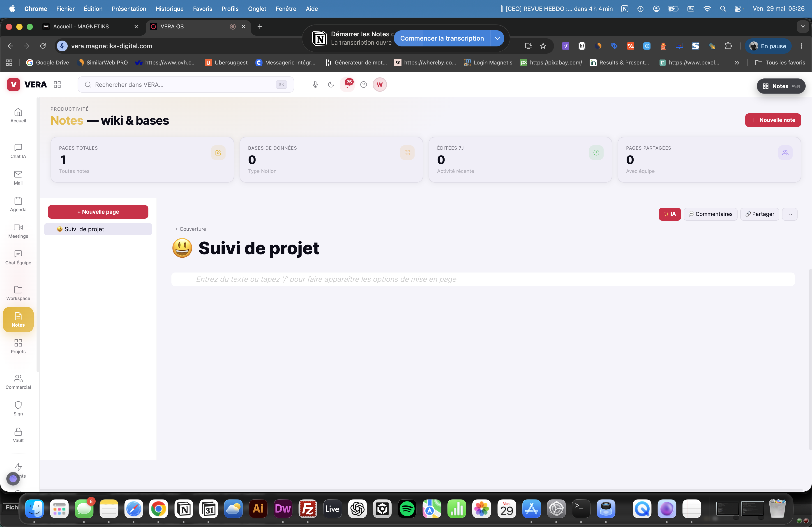Reload the page in Chrome
The height and width of the screenshot is (527, 812).
43,46
